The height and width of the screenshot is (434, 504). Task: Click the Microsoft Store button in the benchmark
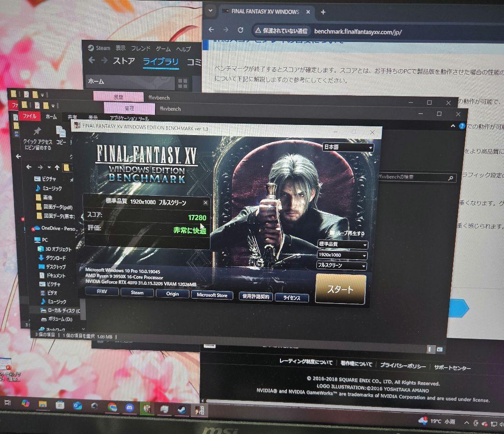coord(212,295)
